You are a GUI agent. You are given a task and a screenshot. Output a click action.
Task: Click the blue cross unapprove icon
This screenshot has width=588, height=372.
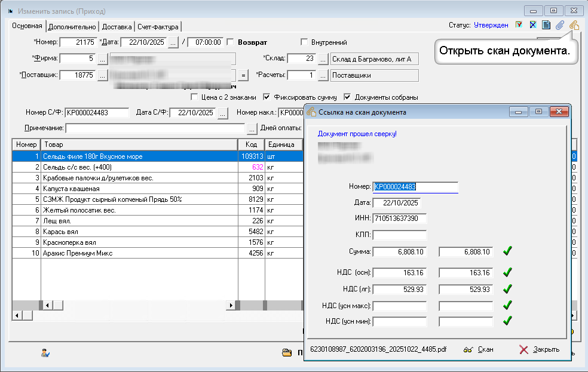click(532, 25)
